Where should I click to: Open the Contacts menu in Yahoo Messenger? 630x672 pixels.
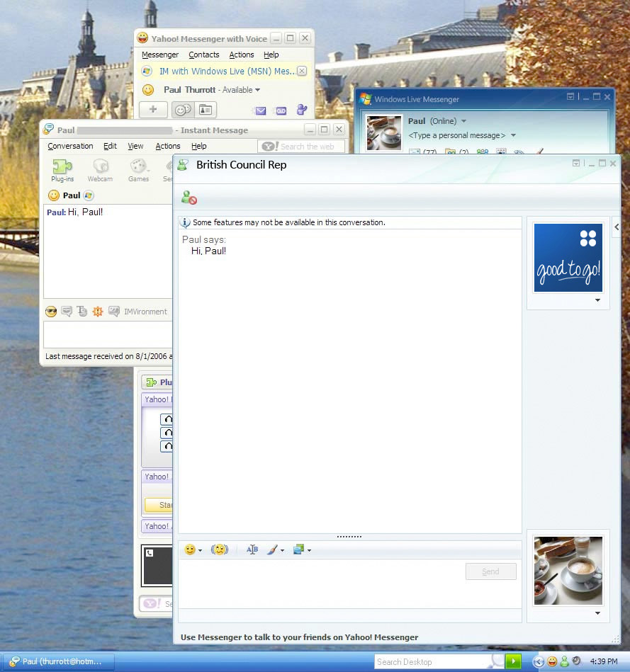click(203, 55)
